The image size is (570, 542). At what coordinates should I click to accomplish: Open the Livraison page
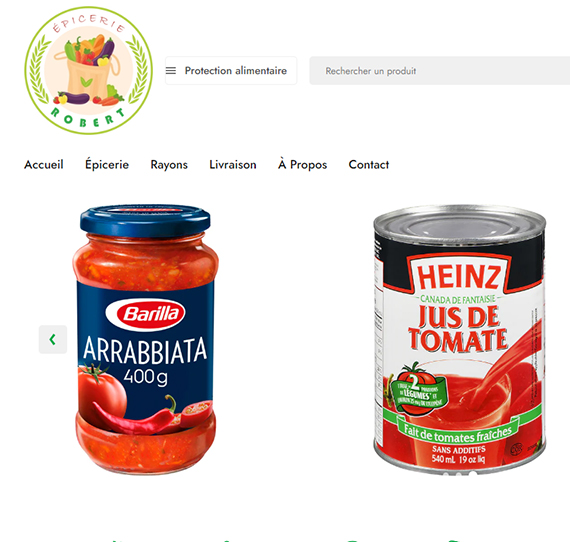(233, 165)
